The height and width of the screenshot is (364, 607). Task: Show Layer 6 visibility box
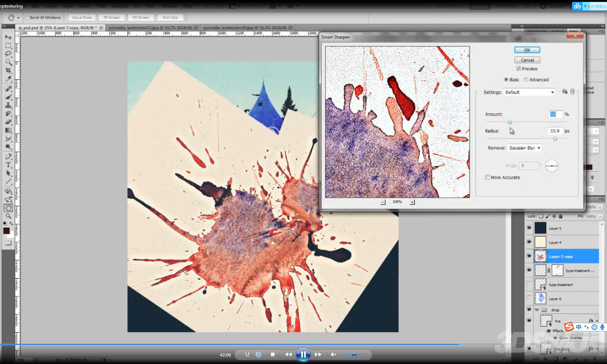529,298
